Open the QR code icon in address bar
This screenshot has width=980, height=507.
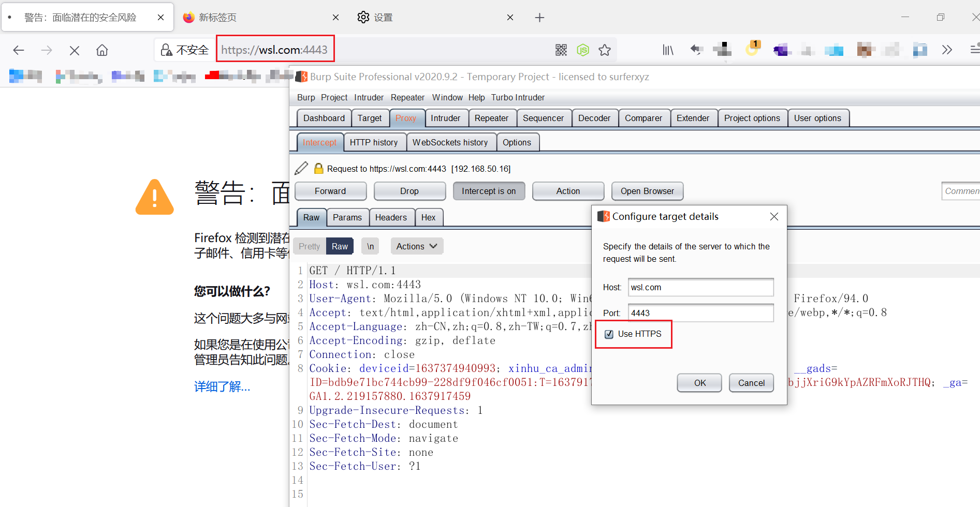coord(561,50)
